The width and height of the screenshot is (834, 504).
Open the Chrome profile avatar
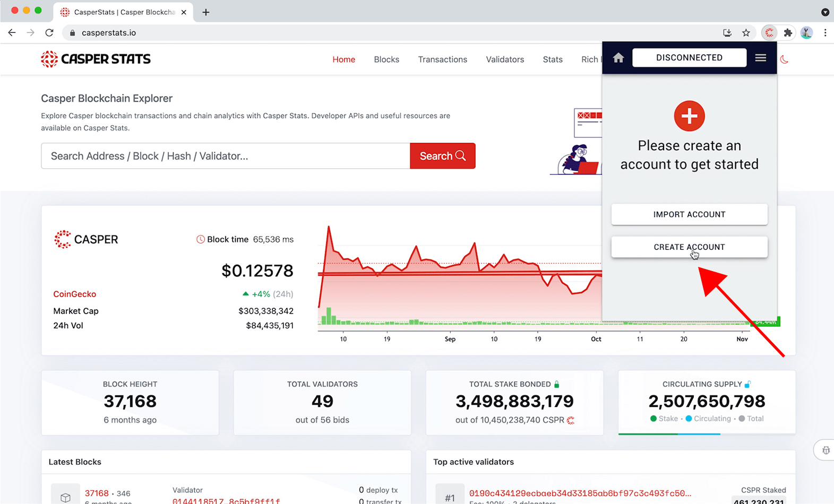(x=806, y=33)
